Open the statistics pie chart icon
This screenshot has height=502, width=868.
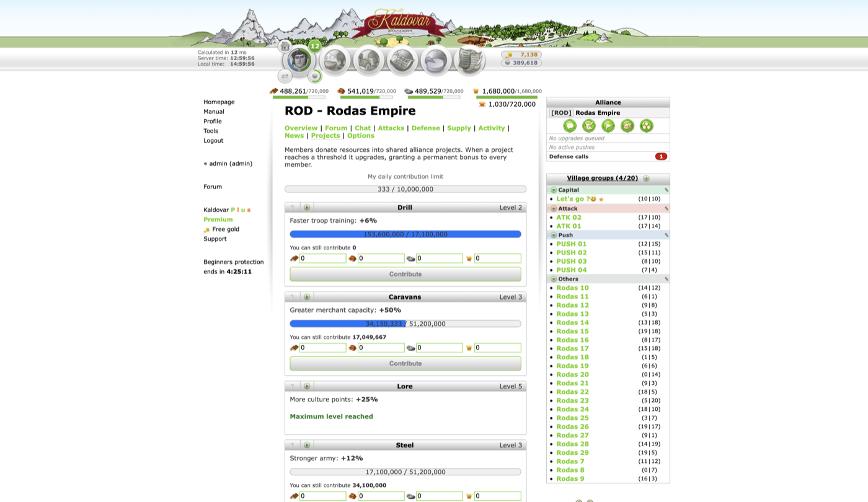coord(436,60)
